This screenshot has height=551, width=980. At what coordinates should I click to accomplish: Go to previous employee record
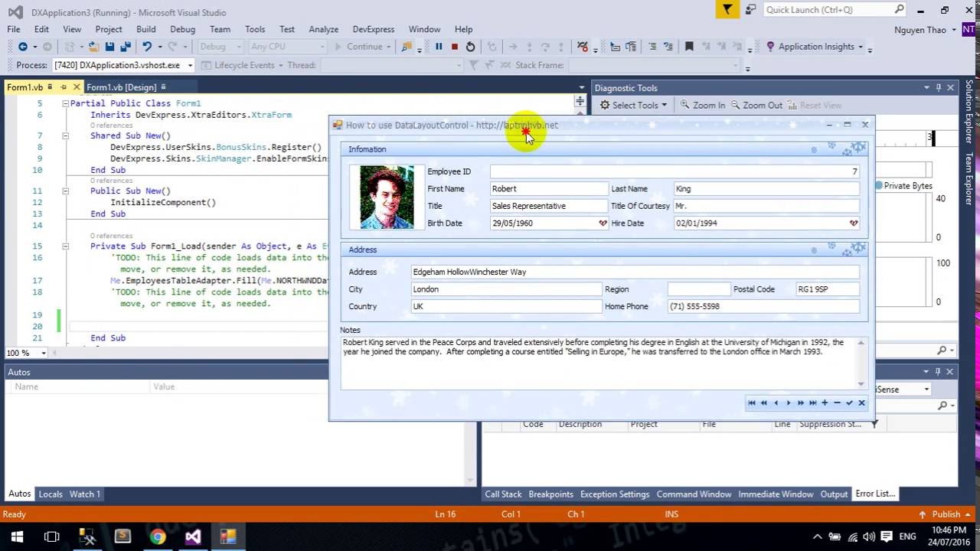776,403
